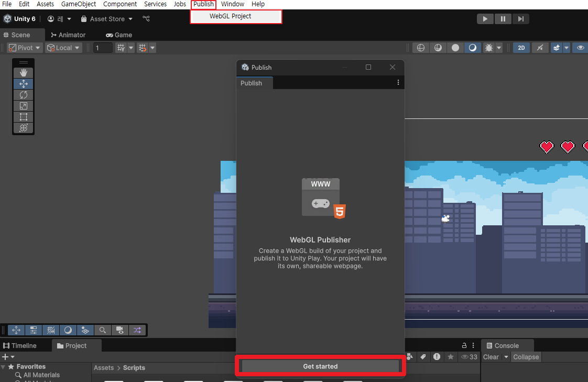This screenshot has width=588, height=382.
Task: Step one frame forward
Action: pos(520,19)
